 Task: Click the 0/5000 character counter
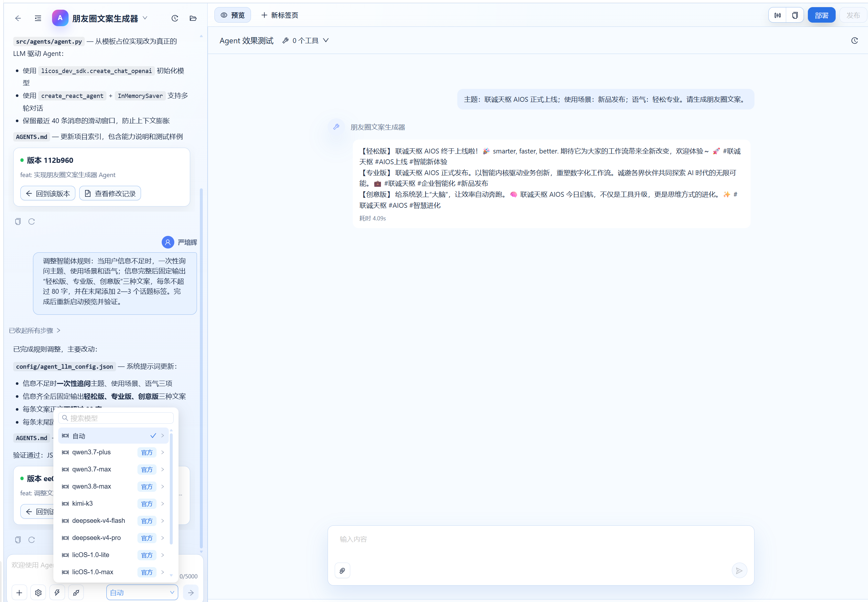(188, 576)
